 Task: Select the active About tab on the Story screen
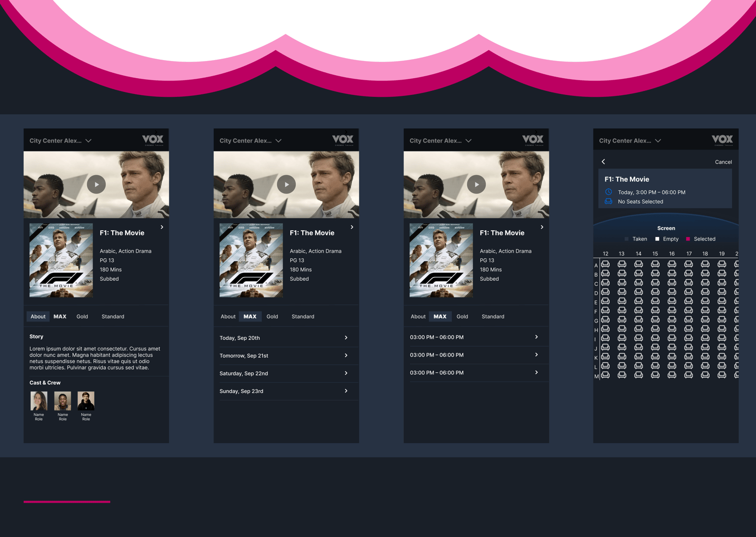tap(38, 317)
